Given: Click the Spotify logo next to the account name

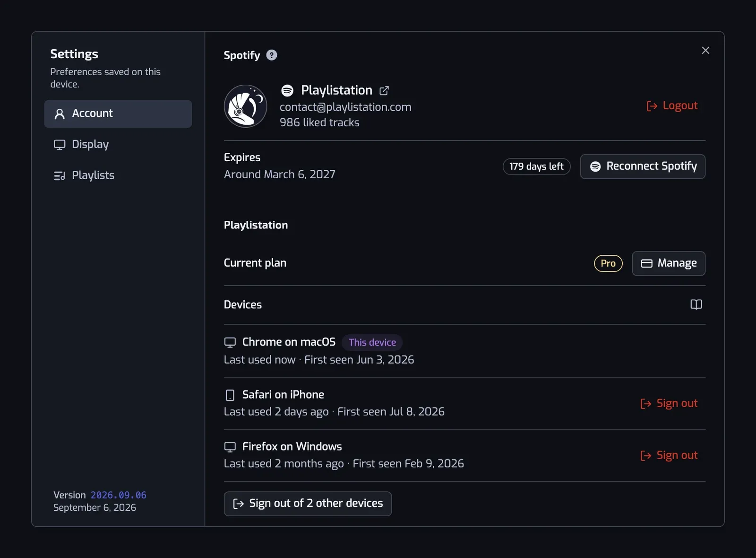Looking at the screenshot, I should (287, 90).
